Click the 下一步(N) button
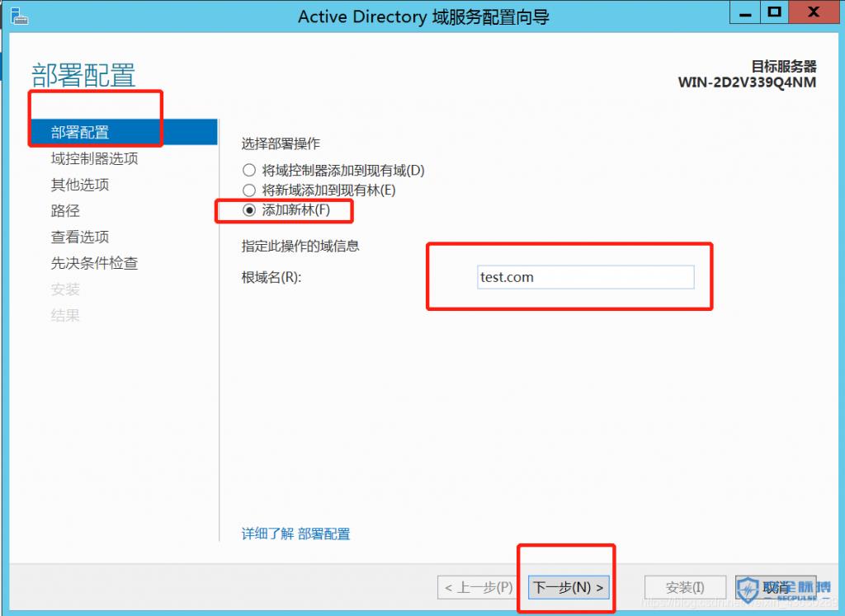The width and height of the screenshot is (845, 616). coord(569,587)
